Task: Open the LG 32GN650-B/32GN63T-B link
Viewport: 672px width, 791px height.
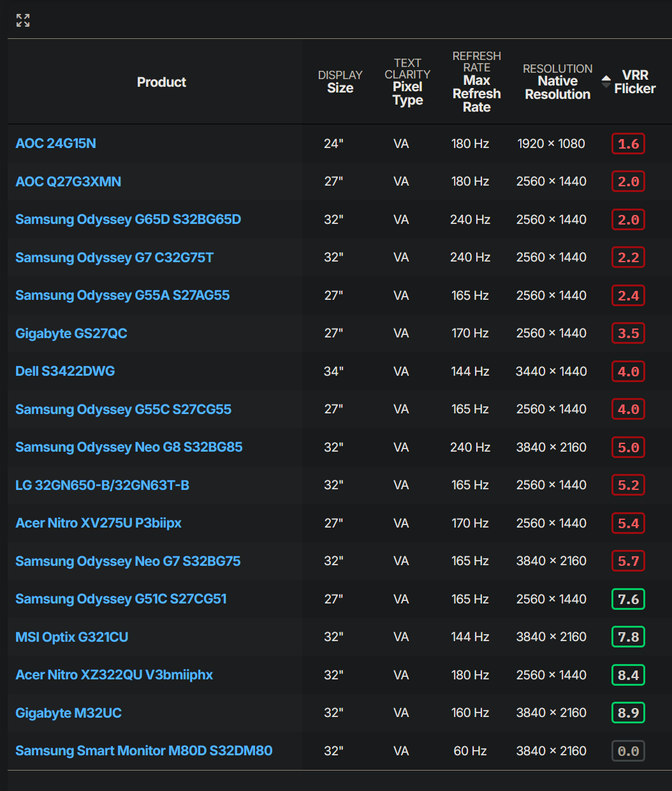Action: tap(102, 485)
